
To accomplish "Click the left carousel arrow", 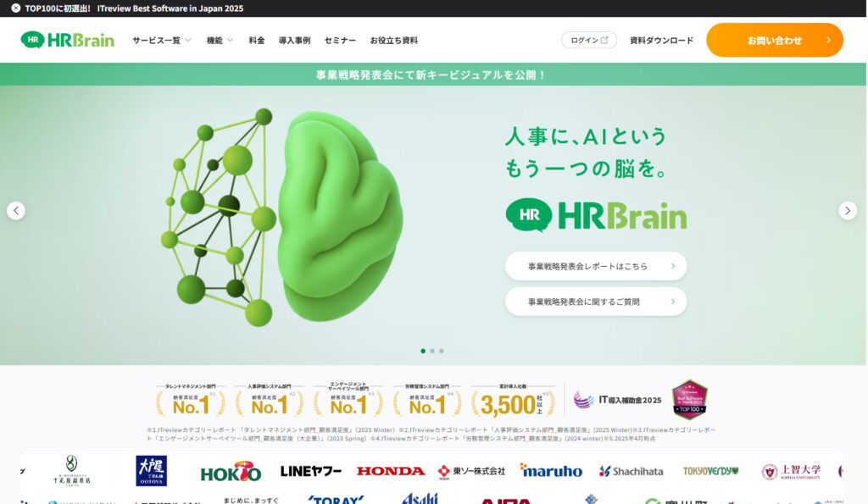I will click(x=15, y=209).
